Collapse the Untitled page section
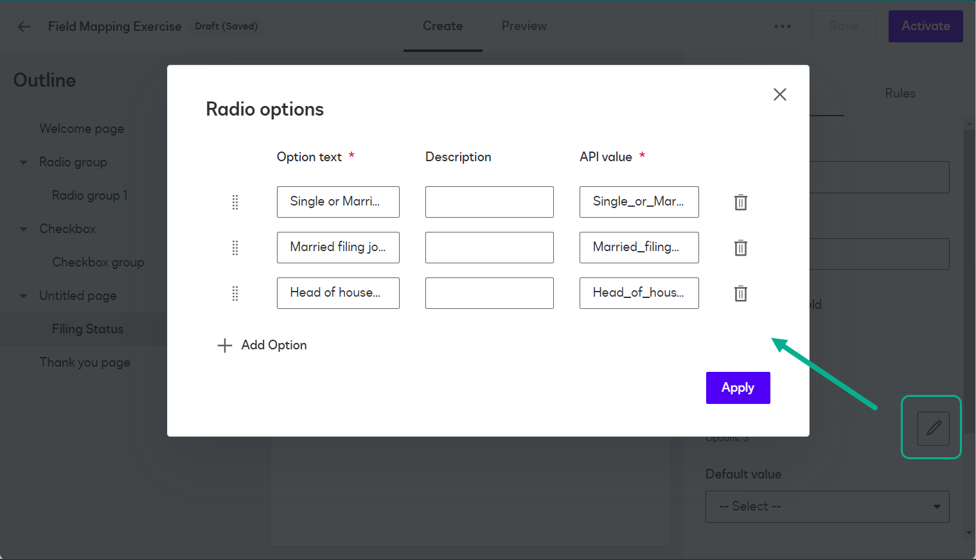This screenshot has width=976, height=560. (x=23, y=295)
